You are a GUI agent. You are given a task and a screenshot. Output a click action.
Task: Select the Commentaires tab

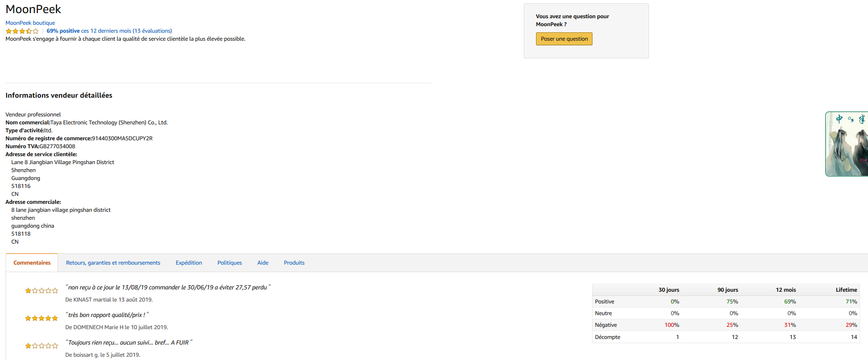click(x=32, y=263)
